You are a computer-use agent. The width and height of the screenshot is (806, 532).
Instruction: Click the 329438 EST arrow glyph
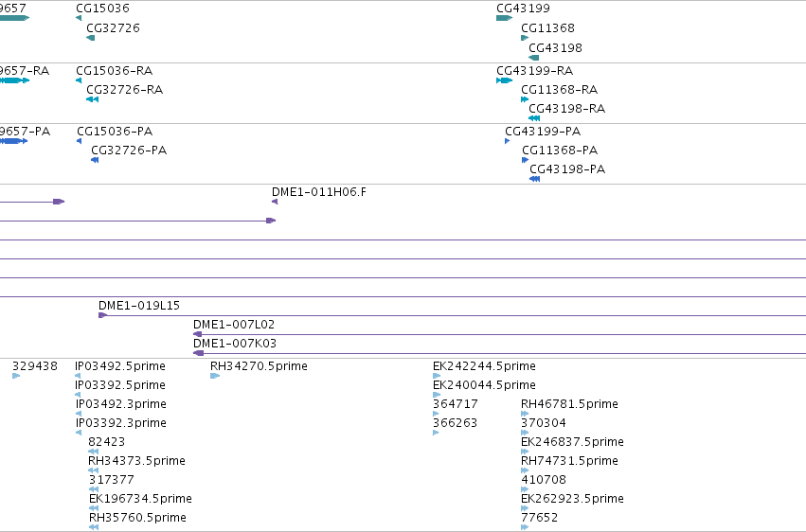(16, 376)
